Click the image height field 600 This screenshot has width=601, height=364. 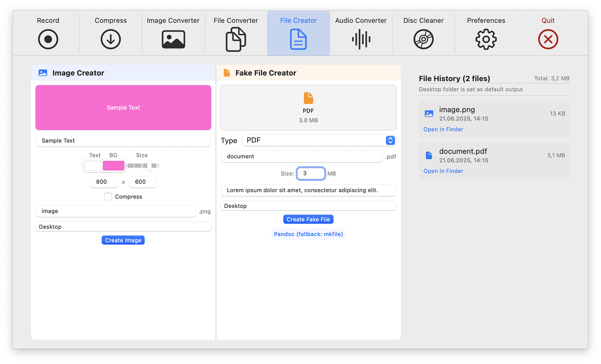pos(143,182)
